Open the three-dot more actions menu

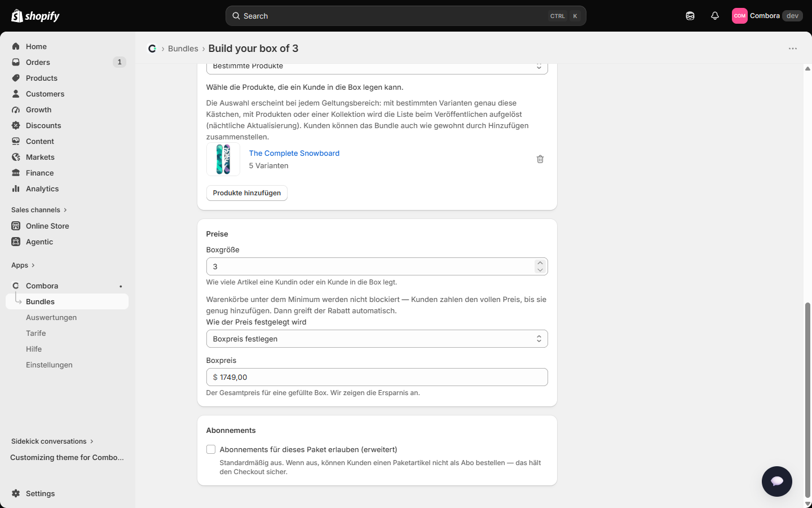pos(793,49)
